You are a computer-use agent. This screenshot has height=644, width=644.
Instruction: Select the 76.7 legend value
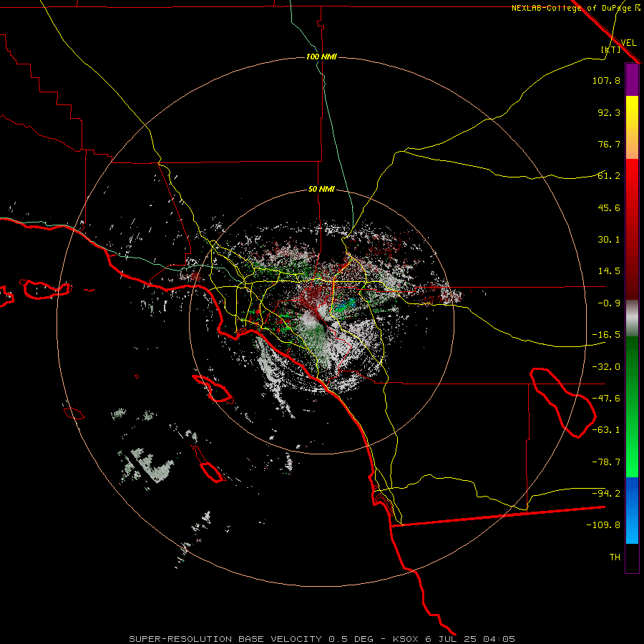pos(609,144)
